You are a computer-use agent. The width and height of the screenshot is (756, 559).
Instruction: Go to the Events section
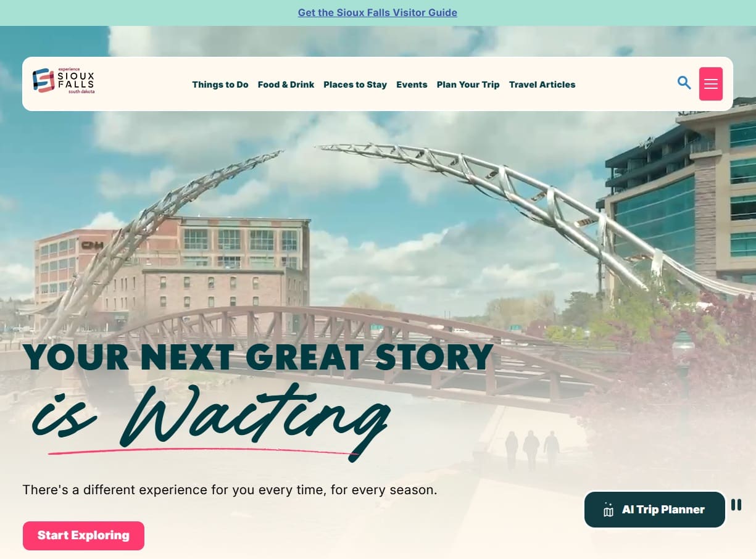[412, 85]
